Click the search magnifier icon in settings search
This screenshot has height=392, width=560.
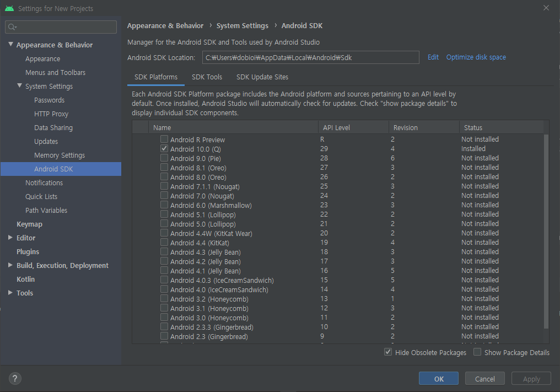[x=12, y=27]
